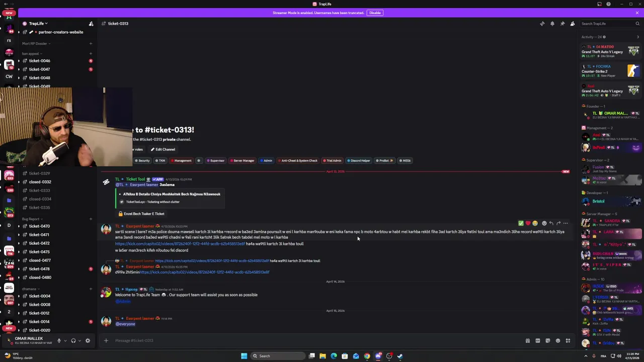Click Edit Channel button

pos(163,149)
